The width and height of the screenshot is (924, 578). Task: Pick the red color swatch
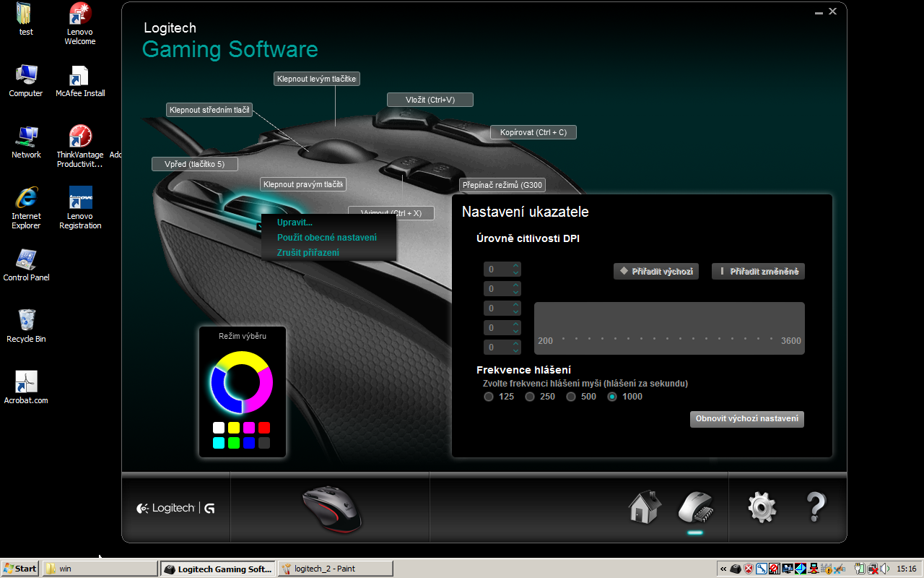click(264, 428)
